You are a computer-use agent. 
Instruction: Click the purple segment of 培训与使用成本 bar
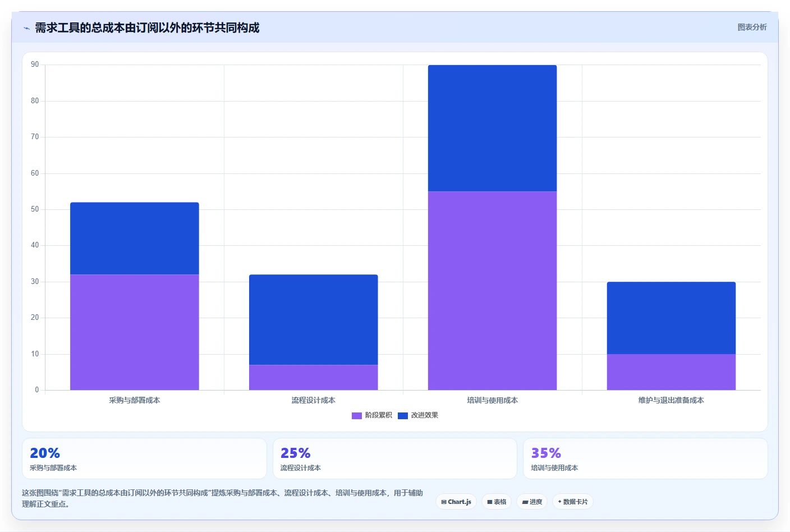(492, 291)
